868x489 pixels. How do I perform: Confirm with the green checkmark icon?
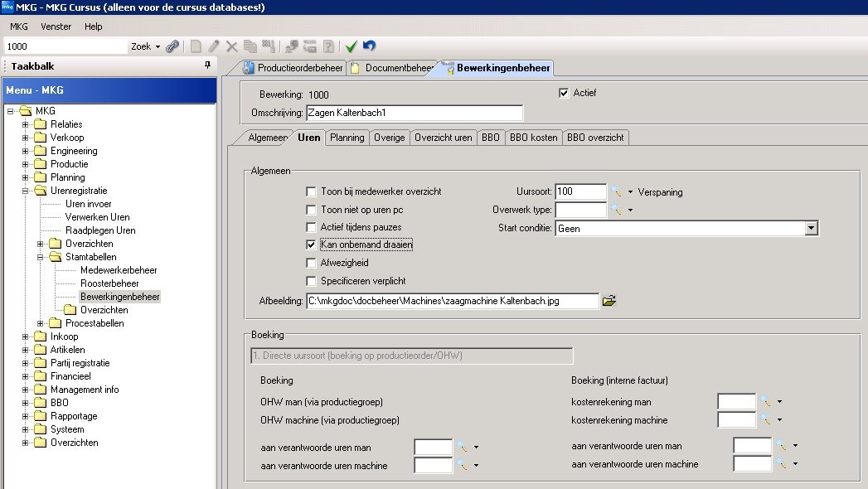351,46
